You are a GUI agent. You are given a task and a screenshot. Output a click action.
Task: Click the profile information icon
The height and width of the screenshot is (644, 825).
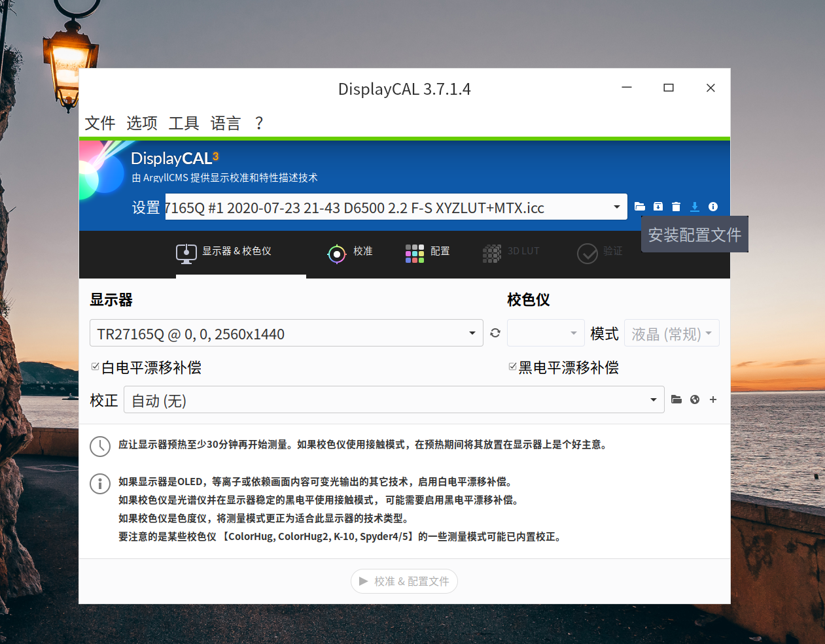(x=713, y=207)
